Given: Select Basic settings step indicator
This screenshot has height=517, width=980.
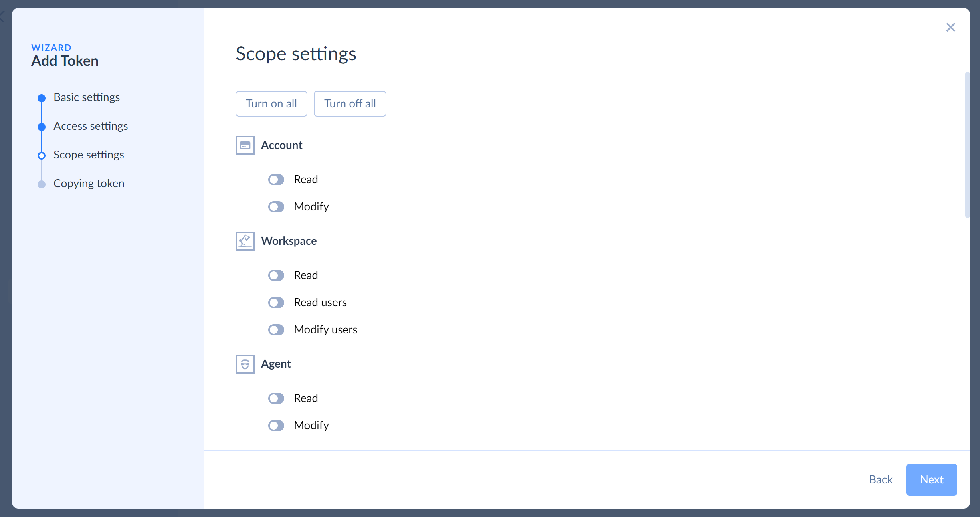Looking at the screenshot, I should click(41, 97).
